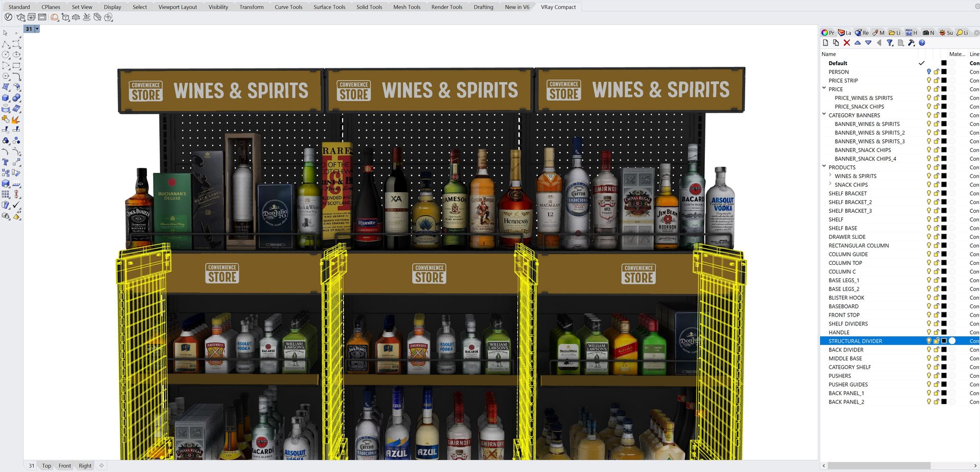Open the layer tools hammer icon
980x472 pixels.
[x=911, y=43]
